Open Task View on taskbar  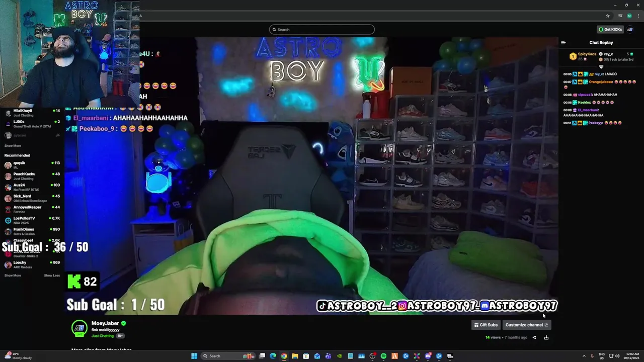(262, 356)
